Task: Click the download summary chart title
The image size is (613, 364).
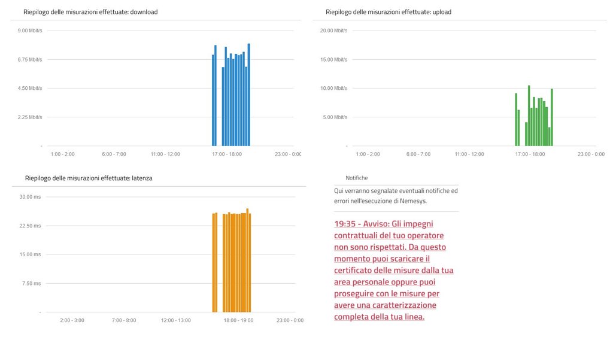Action: (90, 12)
